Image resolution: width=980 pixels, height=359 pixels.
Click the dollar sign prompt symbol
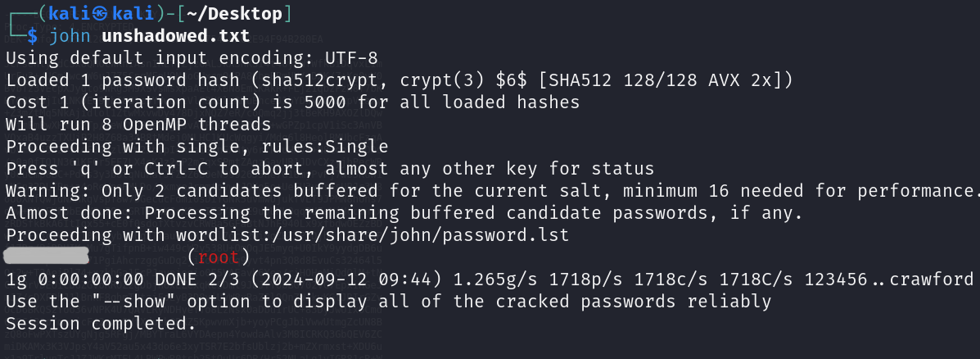[x=32, y=36]
